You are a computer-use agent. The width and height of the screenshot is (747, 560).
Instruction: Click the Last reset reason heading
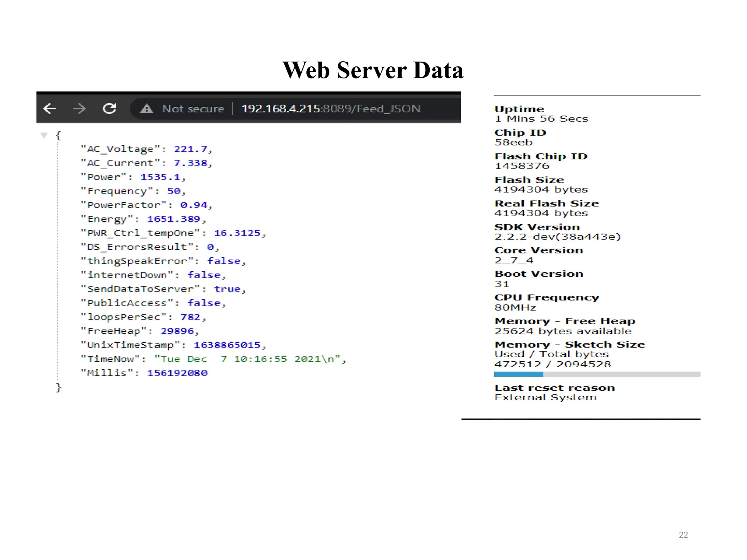(555, 388)
